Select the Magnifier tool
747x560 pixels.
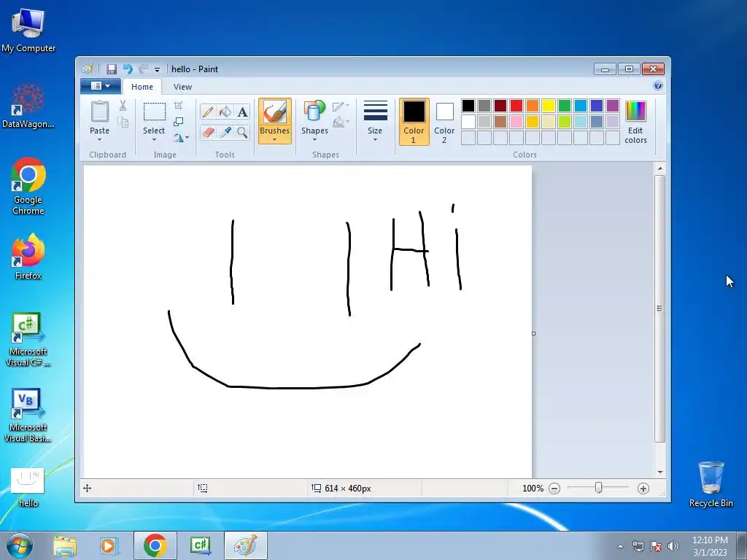pos(242,132)
